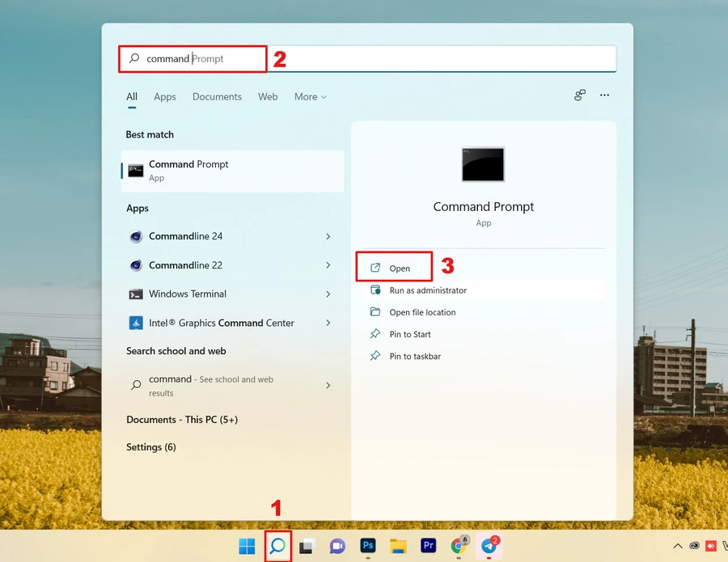Click the Windows Terminal app icon
Screen dimensions: 728x562
136,294
